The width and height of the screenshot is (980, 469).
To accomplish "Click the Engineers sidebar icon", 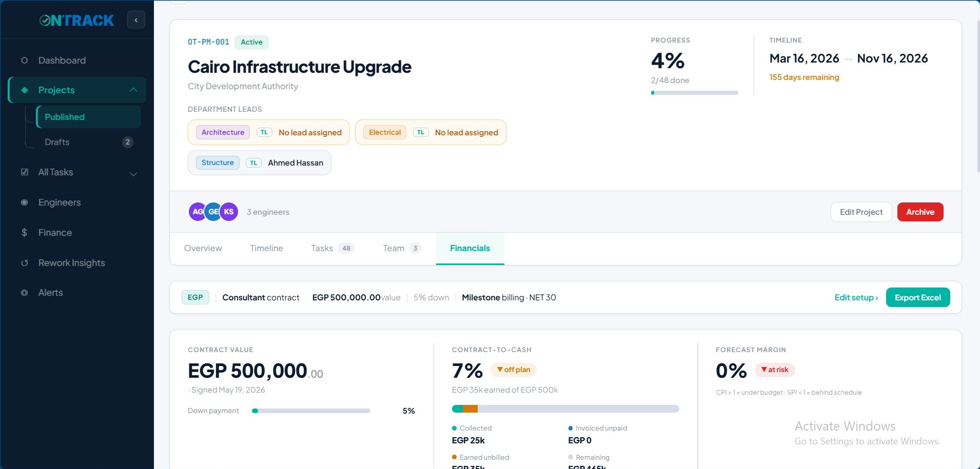I will click(x=24, y=202).
